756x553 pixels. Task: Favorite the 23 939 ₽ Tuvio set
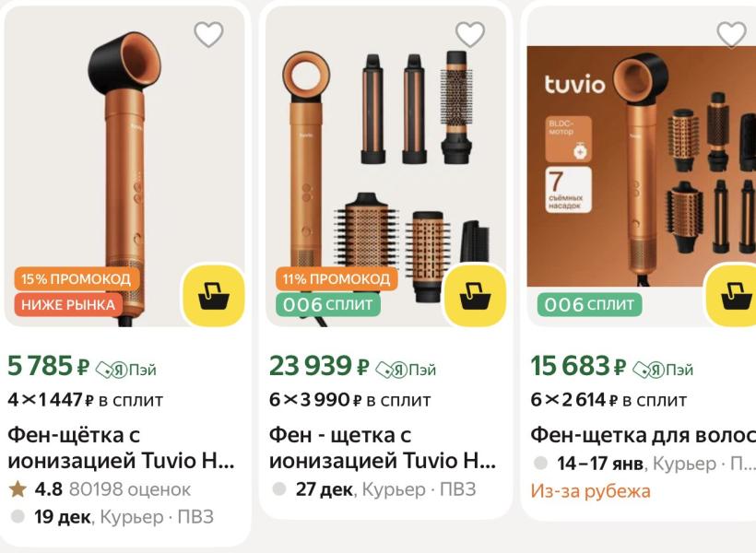pos(470,34)
